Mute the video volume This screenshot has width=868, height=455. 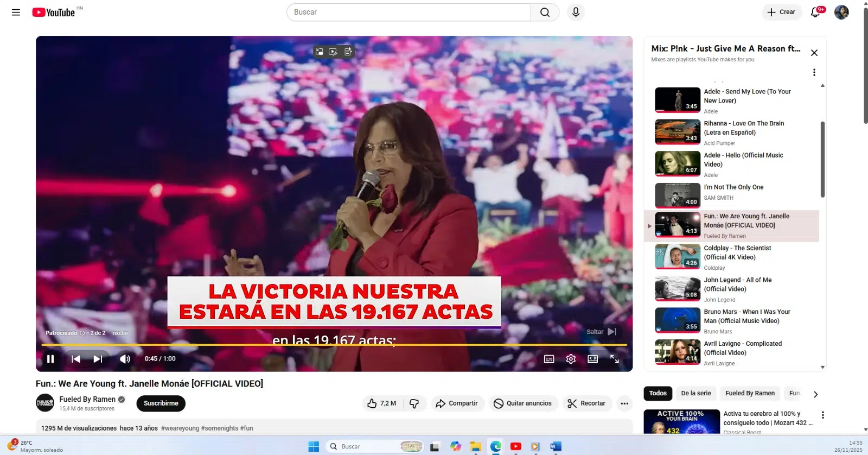click(125, 359)
